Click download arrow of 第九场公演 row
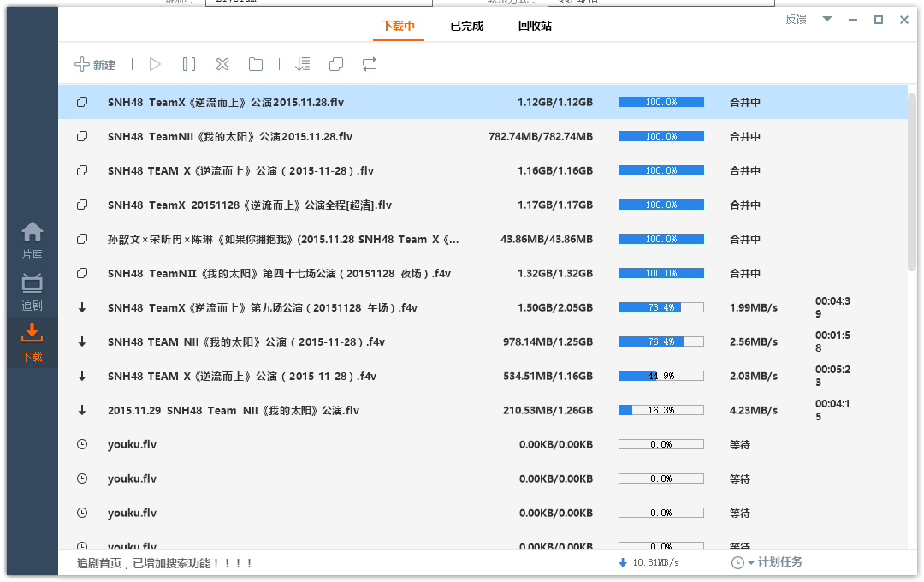Image resolution: width=924 pixels, height=582 pixels. [82, 307]
